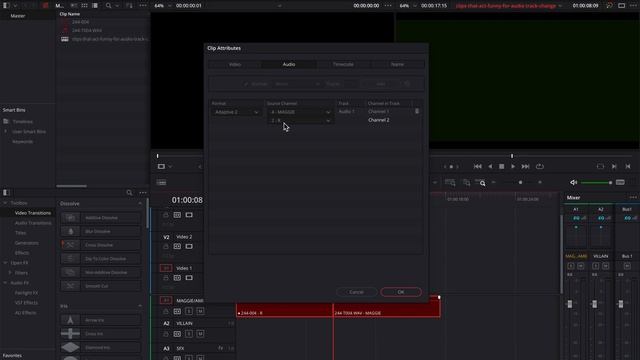Confirm Clip Attributes with OK
Viewport: 640px width, 360px height.
point(401,292)
